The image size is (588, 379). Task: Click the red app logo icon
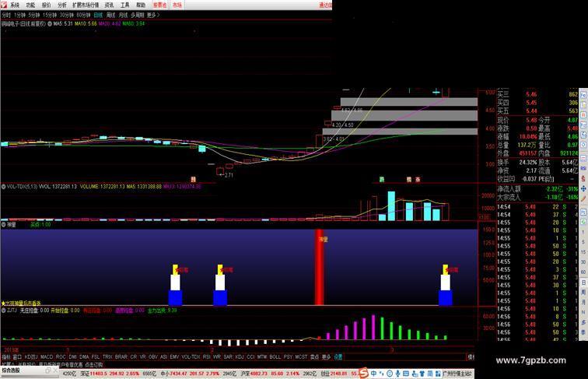pos(4,5)
